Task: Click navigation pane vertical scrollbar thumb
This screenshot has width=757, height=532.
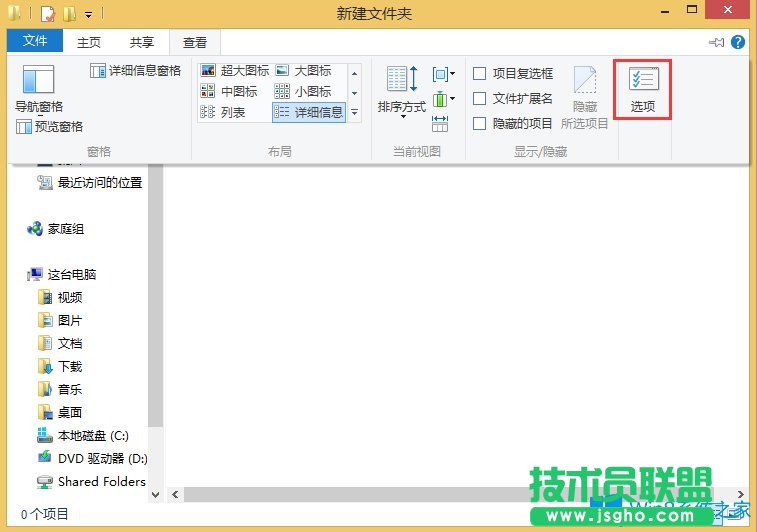Action: pyautogui.click(x=155, y=295)
